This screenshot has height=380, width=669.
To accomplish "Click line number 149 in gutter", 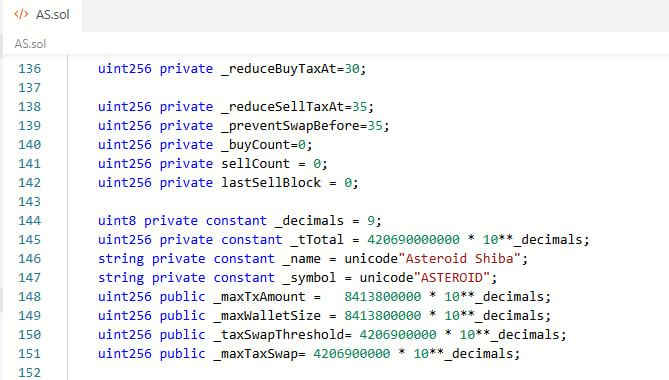I will pyautogui.click(x=29, y=316).
